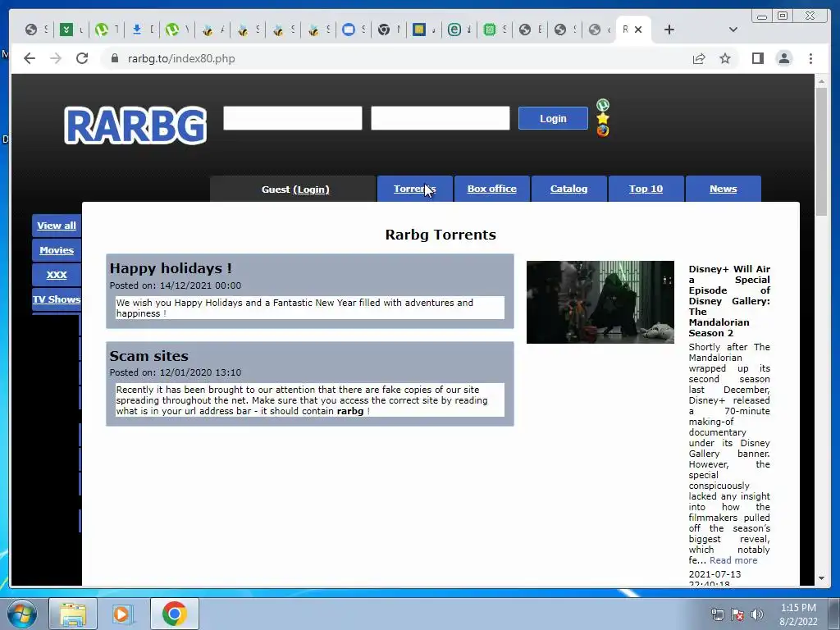Open a new tab with the plus button
The width and height of the screenshot is (840, 630).
click(669, 30)
